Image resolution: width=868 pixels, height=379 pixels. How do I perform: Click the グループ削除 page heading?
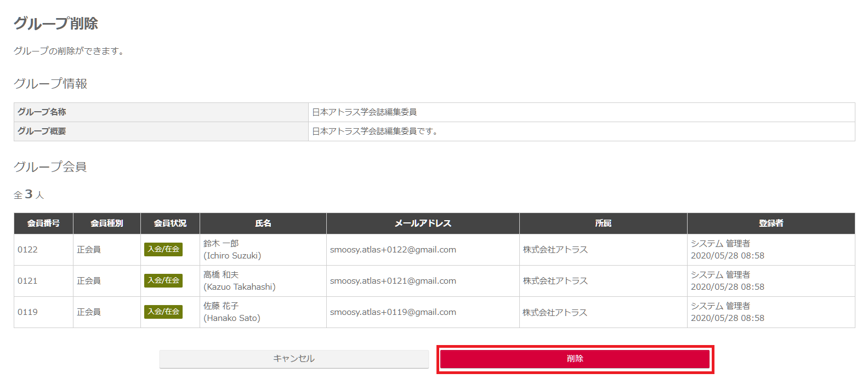(56, 24)
